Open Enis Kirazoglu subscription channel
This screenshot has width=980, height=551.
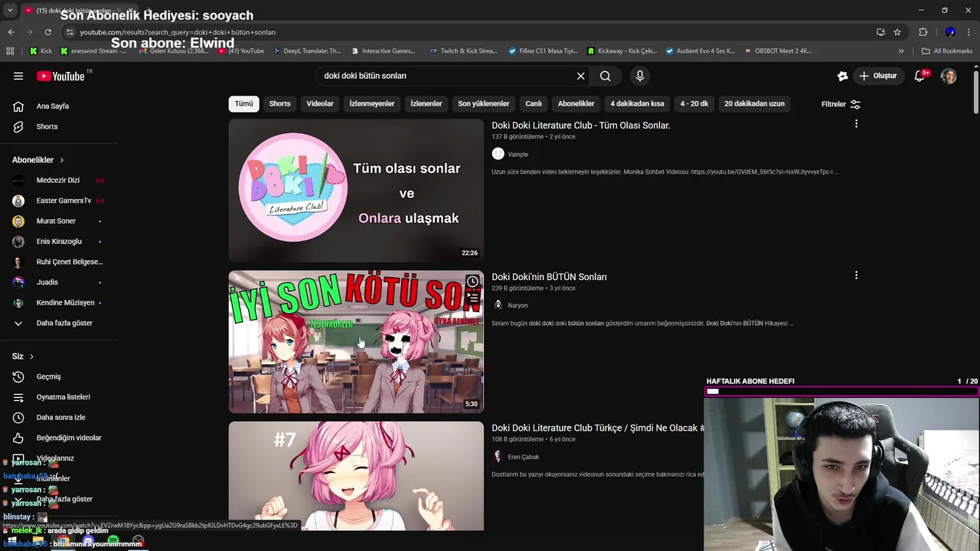point(58,241)
